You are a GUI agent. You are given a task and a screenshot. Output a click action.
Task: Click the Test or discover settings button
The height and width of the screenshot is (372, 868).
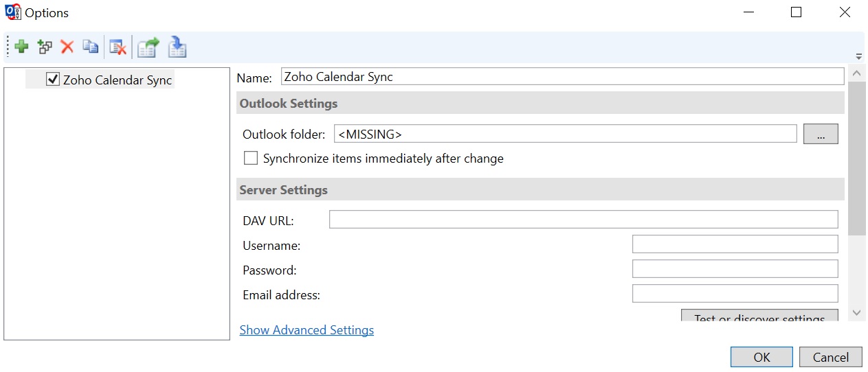[759, 317]
